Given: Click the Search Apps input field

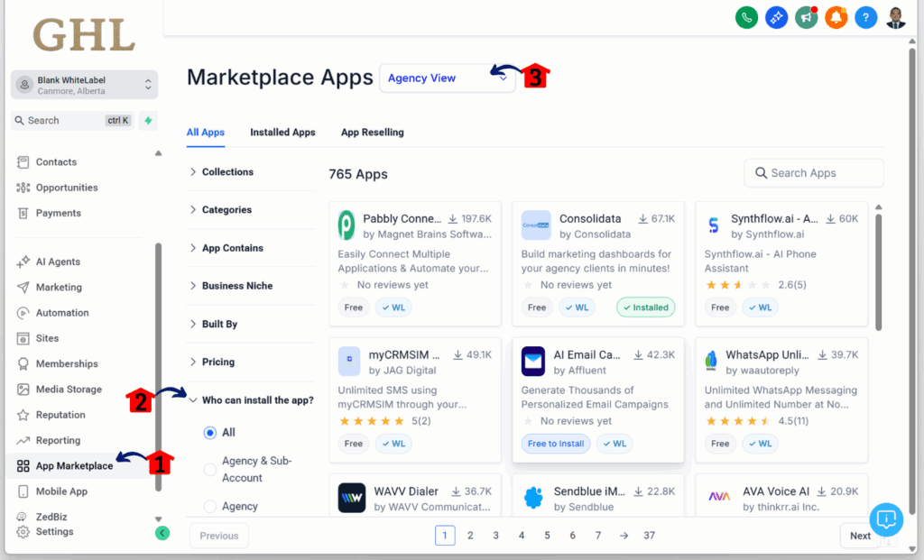Looking at the screenshot, I should pyautogui.click(x=814, y=173).
